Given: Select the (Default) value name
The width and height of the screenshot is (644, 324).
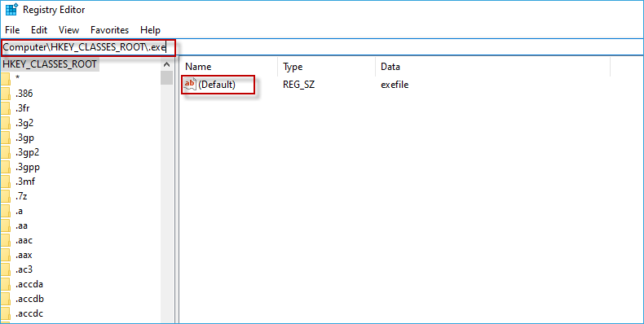Looking at the screenshot, I should tap(217, 85).
